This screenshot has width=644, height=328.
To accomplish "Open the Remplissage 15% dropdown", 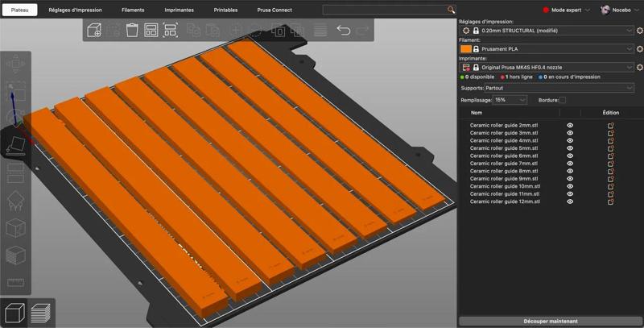I will [510, 100].
